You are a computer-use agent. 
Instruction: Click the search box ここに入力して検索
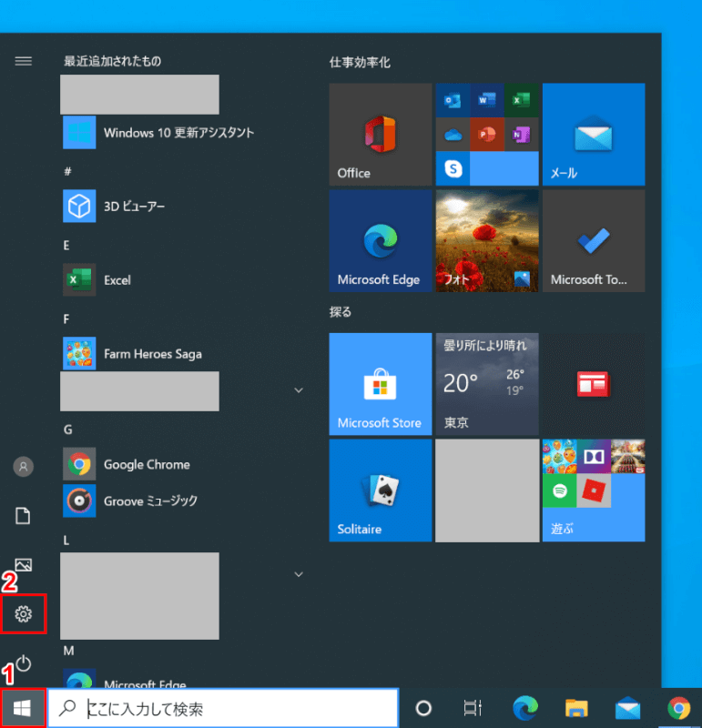pyautogui.click(x=223, y=709)
